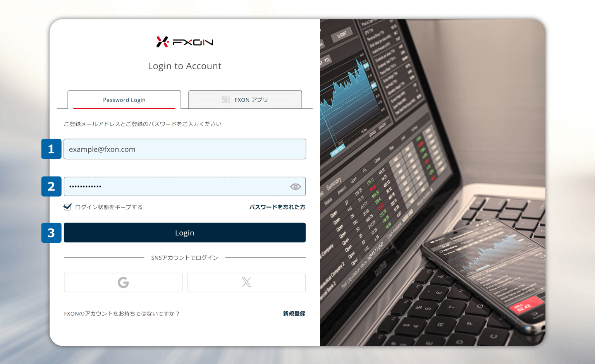595x364 pixels.
Task: Click the ご登録メールアドレス instruction text
Action: pos(143,124)
